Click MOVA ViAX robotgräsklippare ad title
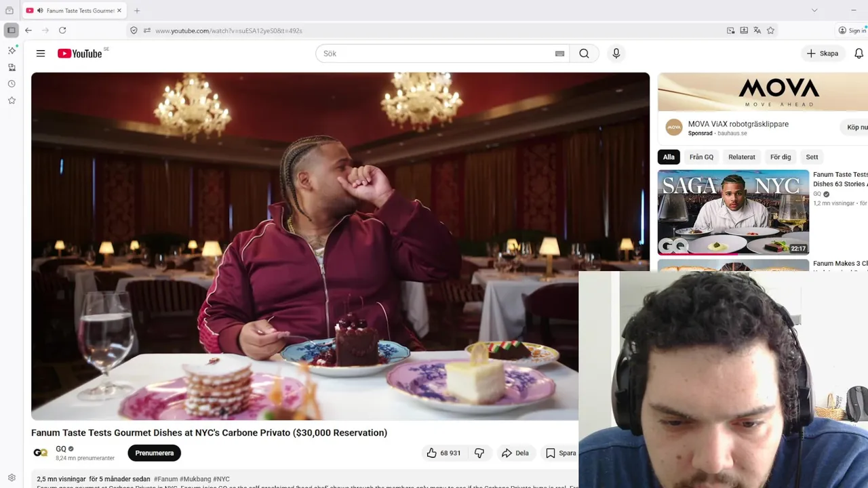Image resolution: width=868 pixels, height=488 pixels. [738, 124]
